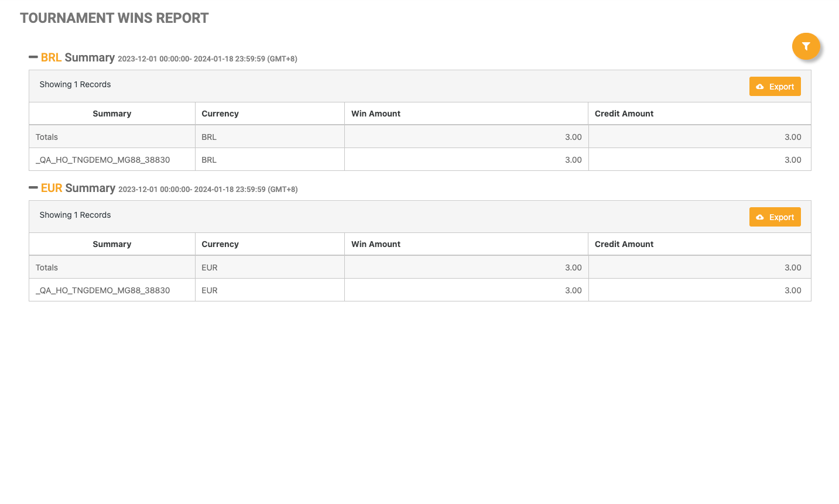Select _QA_HO_TNGDEMO_MG88_38830 in the EUR table
The height and width of the screenshot is (504, 839).
102,290
